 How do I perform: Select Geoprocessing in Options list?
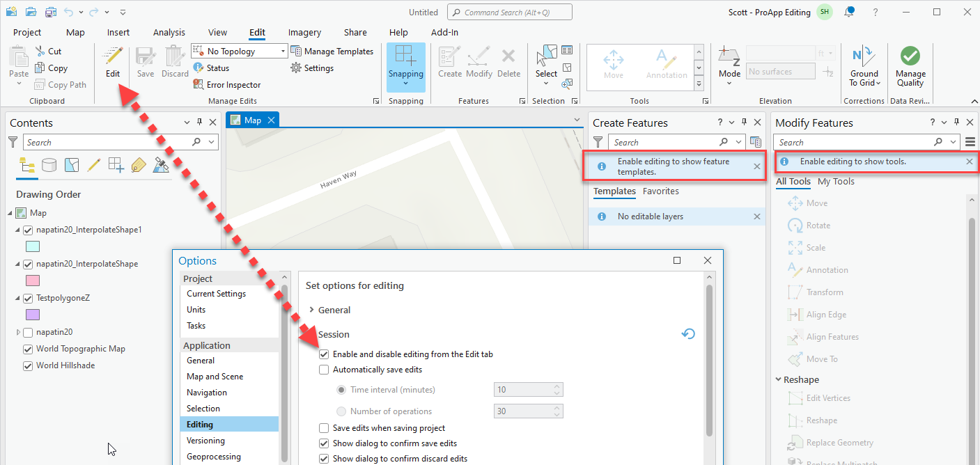(214, 457)
